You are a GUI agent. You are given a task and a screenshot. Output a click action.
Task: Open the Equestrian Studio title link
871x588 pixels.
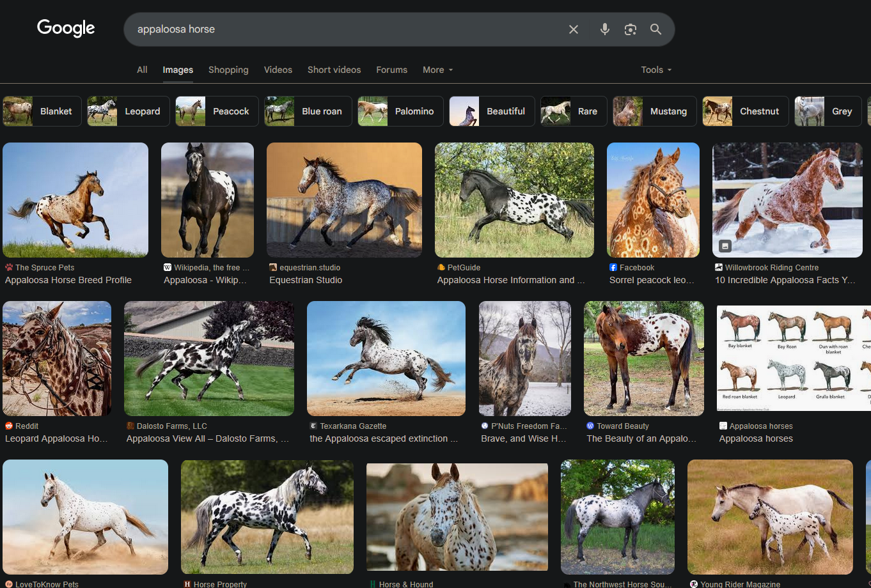click(306, 280)
